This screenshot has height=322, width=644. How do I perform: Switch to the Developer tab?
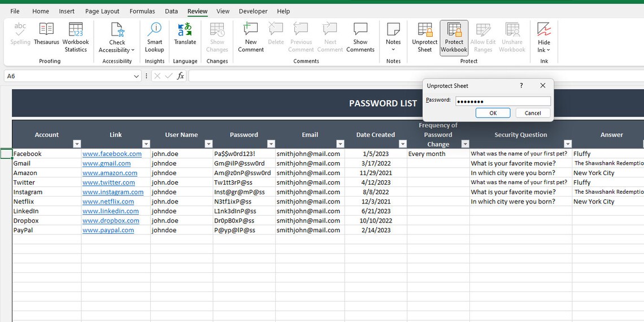pyautogui.click(x=253, y=11)
